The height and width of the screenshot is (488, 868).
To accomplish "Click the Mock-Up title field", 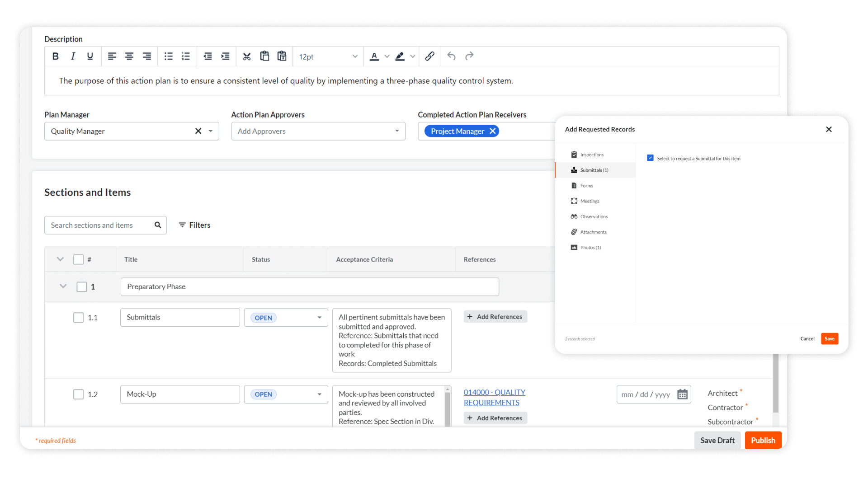I will 180,394.
